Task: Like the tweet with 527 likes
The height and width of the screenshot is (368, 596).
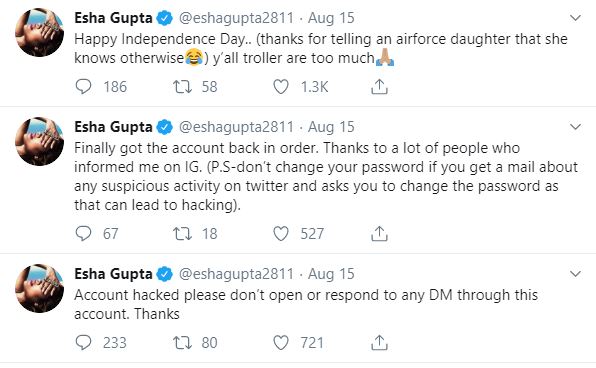Action: 281,233
